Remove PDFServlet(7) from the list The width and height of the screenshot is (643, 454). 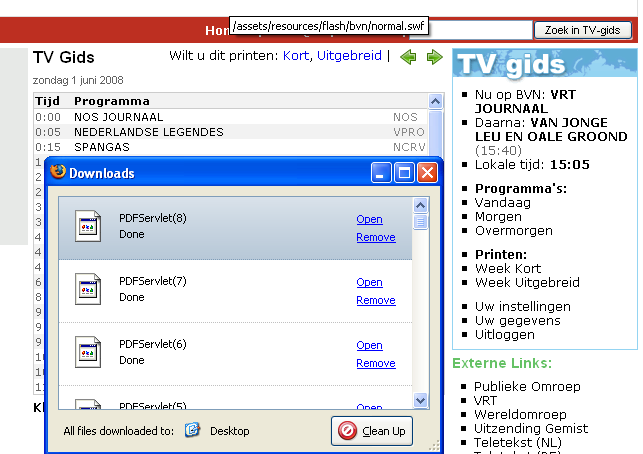[x=376, y=301]
